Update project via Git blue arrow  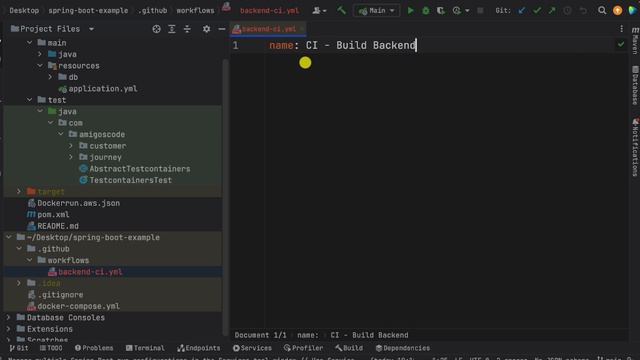pos(522,11)
